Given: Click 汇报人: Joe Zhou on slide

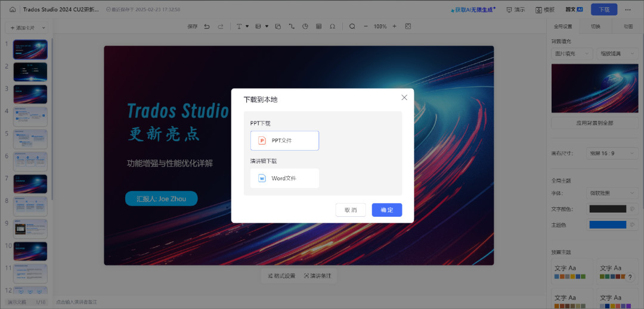Looking at the screenshot, I should point(162,199).
